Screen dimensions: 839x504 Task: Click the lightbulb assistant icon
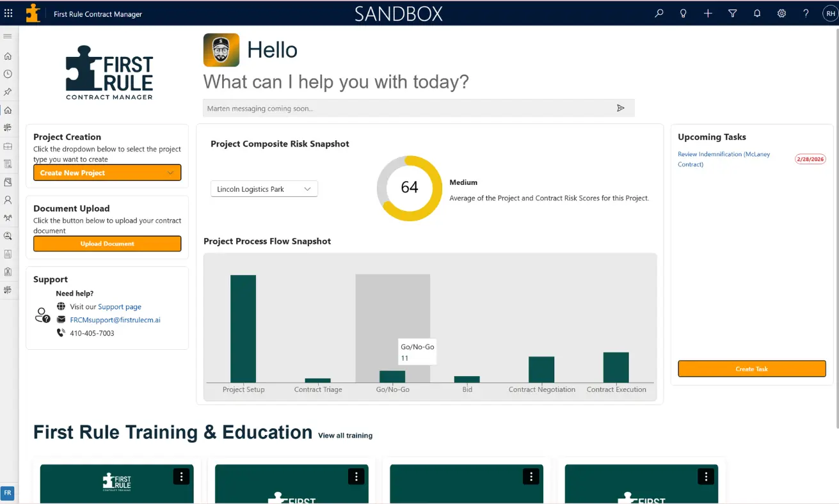683,13
